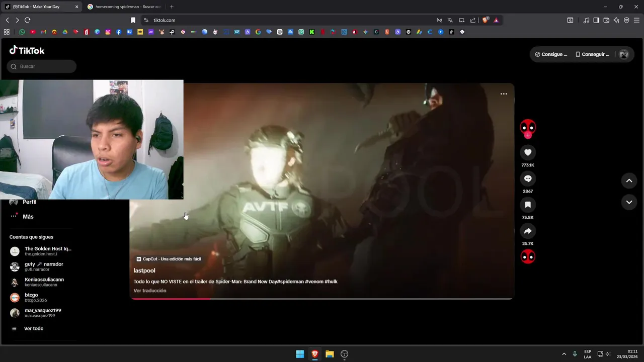
Task: Open the #venom hashtag
Action: (x=314, y=282)
